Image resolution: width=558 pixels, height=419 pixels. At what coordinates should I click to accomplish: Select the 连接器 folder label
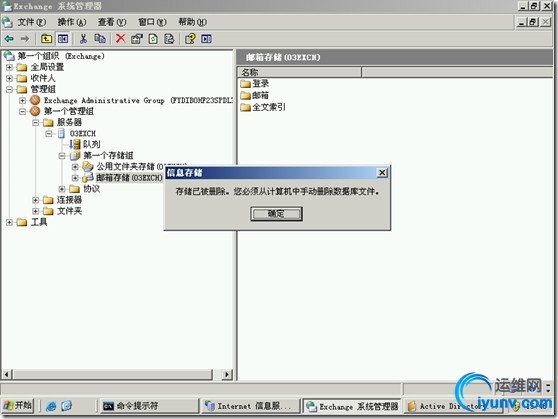[69, 200]
